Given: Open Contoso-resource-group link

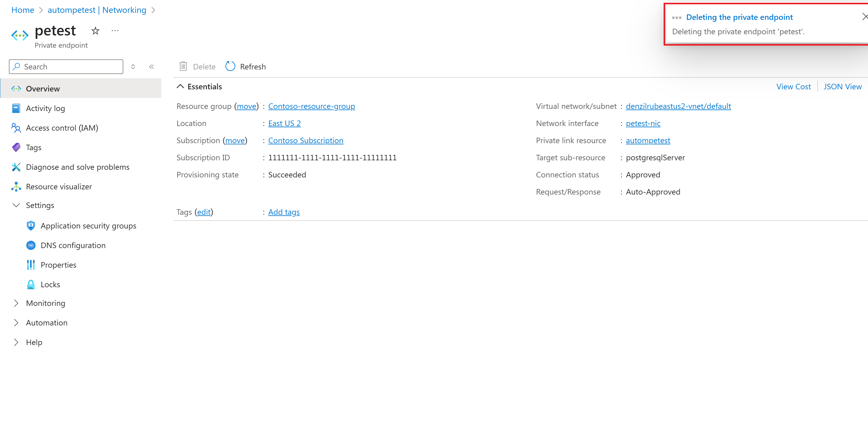Looking at the screenshot, I should 311,106.
